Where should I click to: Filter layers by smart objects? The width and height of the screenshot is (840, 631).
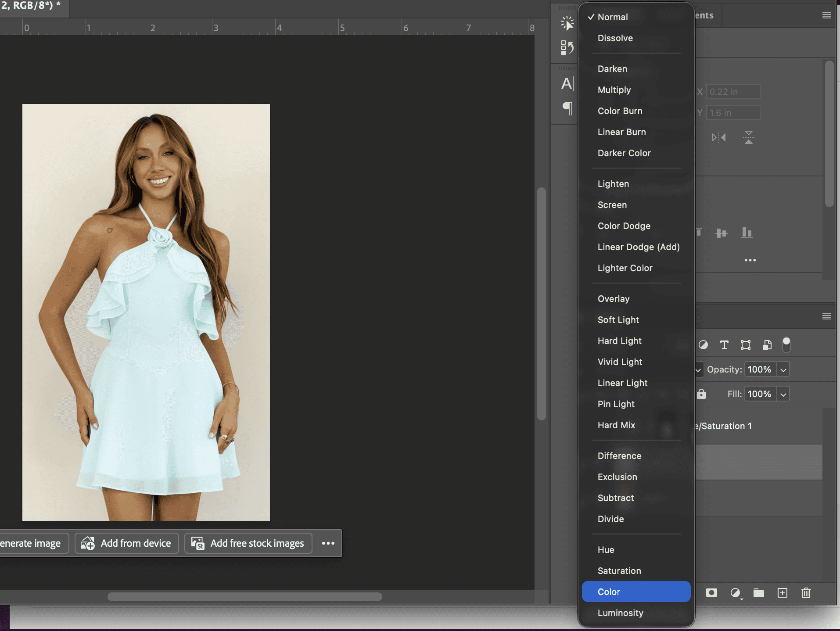click(767, 345)
